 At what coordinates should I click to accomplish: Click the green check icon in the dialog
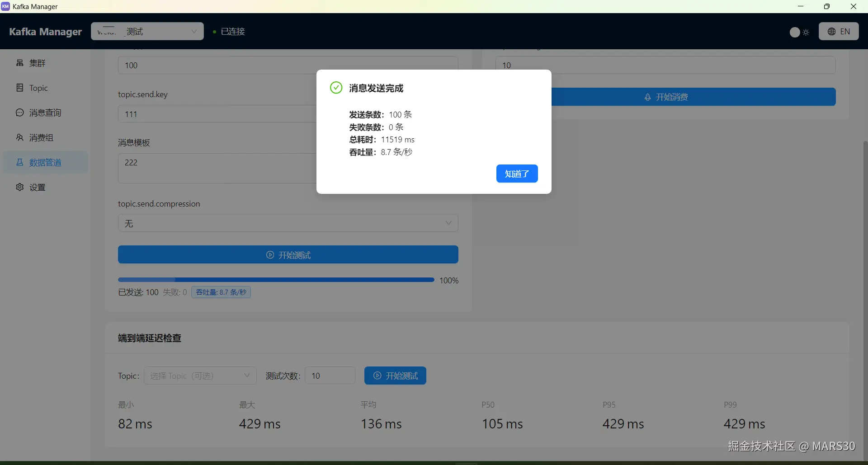coord(336,88)
